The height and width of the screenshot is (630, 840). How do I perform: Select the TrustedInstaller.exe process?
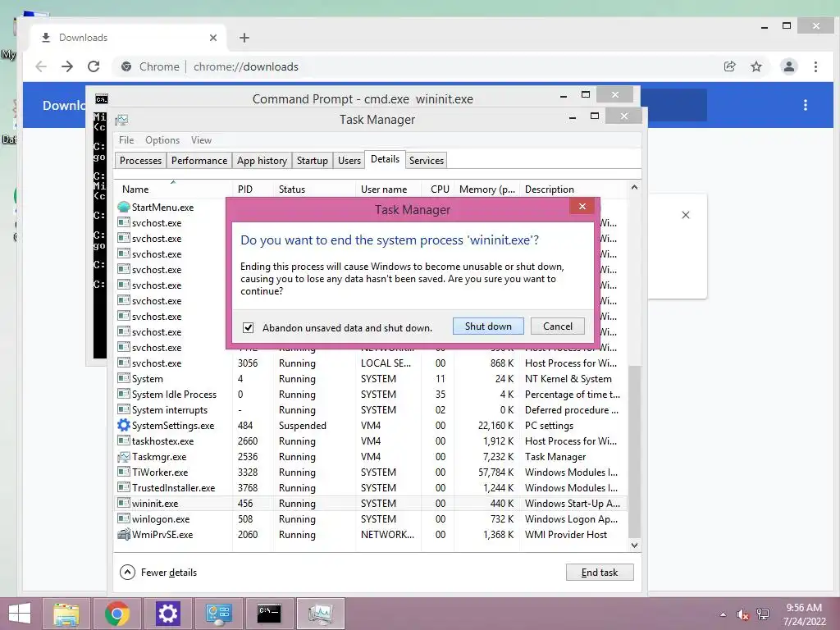[371, 487]
